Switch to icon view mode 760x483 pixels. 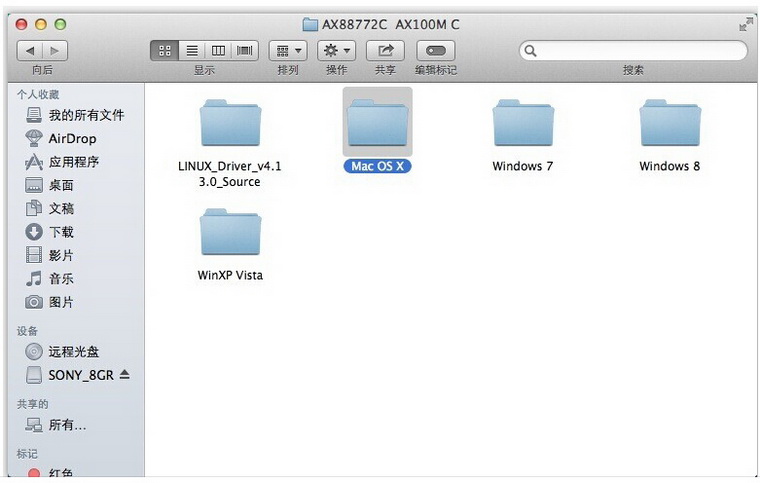point(166,50)
